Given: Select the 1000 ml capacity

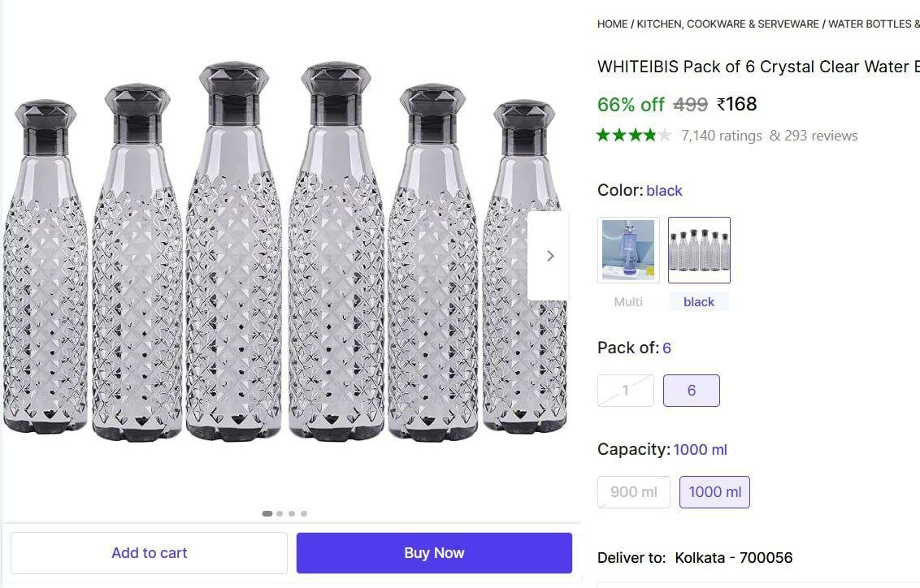Looking at the screenshot, I should [714, 491].
